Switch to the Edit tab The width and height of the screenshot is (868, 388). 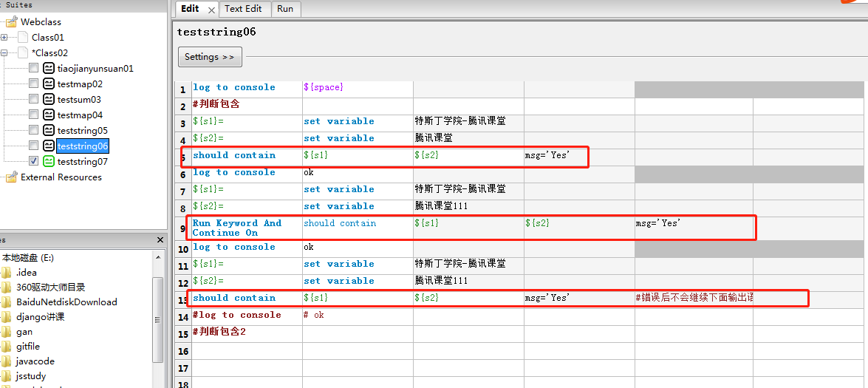coord(190,9)
